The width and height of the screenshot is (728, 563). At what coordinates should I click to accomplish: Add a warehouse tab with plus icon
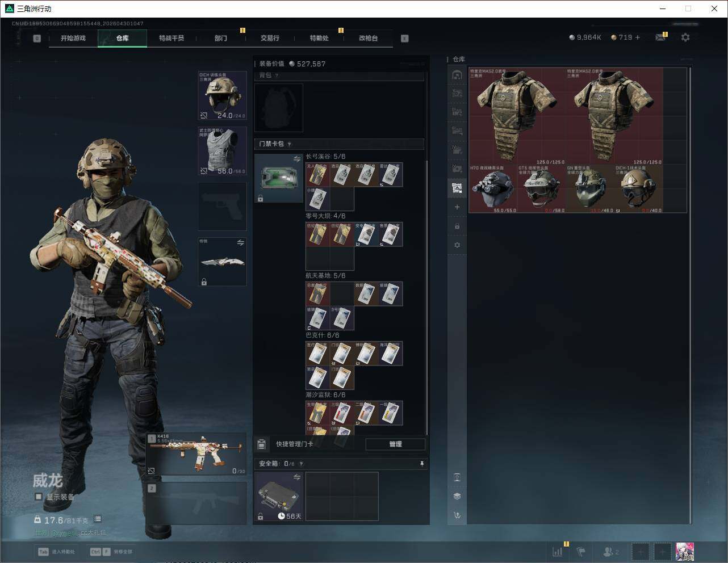point(457,207)
